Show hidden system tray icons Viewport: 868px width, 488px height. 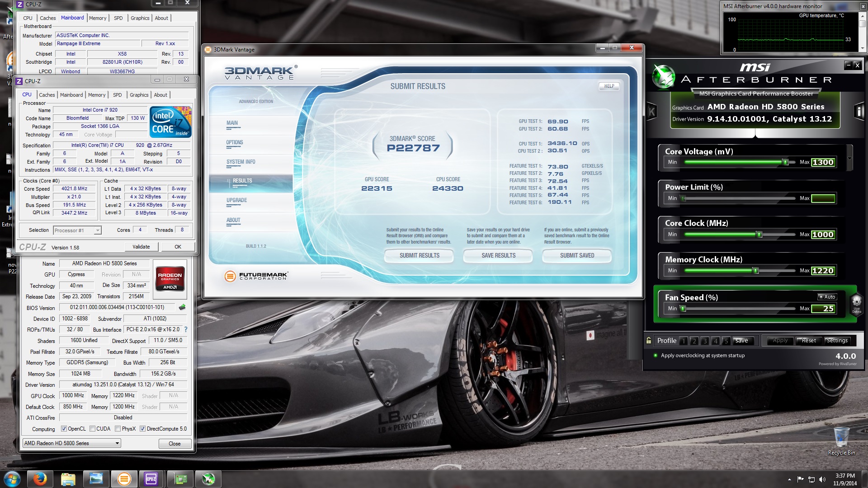(789, 479)
